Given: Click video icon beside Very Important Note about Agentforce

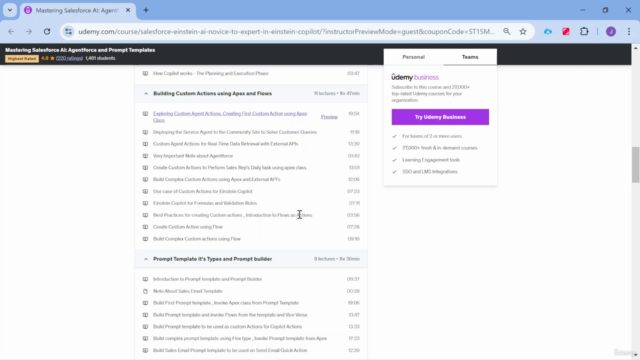Looking at the screenshot, I should click(x=145, y=156).
